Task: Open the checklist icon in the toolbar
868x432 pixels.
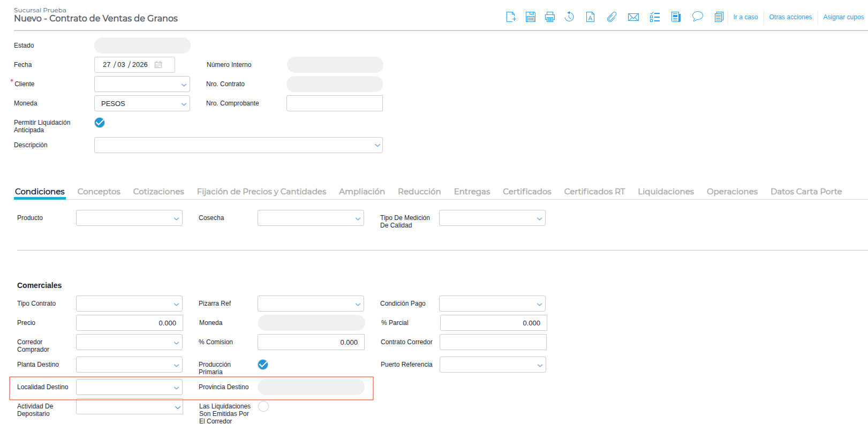Action: coord(654,17)
